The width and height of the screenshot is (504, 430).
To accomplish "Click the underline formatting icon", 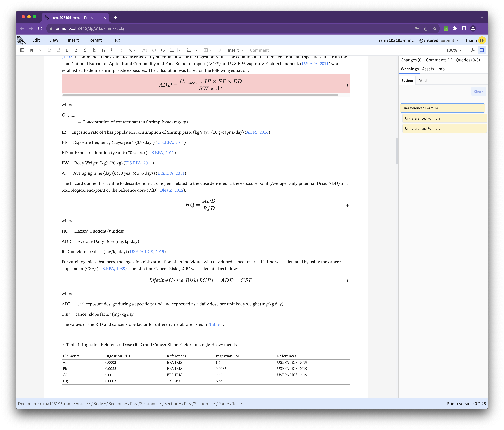I will tap(112, 50).
